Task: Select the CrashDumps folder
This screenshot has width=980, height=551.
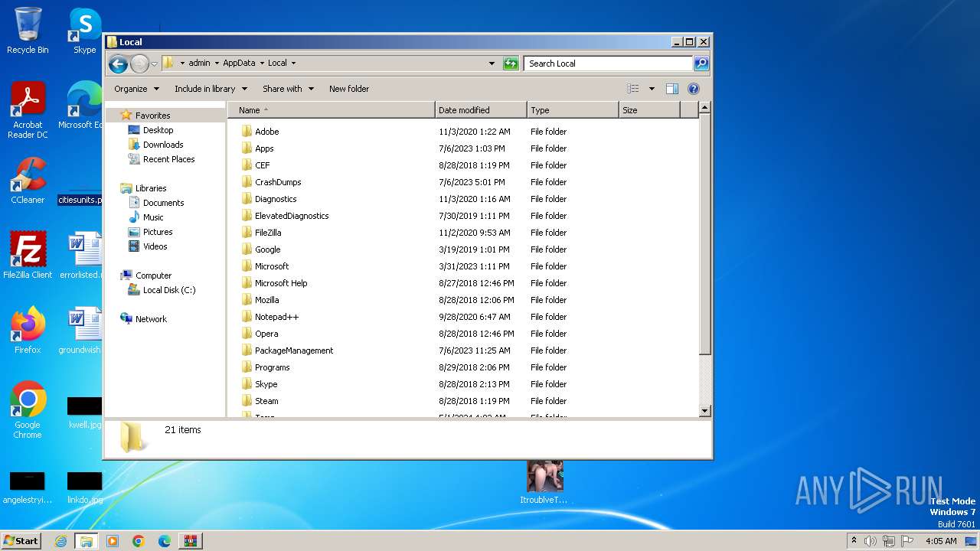Action: (278, 182)
